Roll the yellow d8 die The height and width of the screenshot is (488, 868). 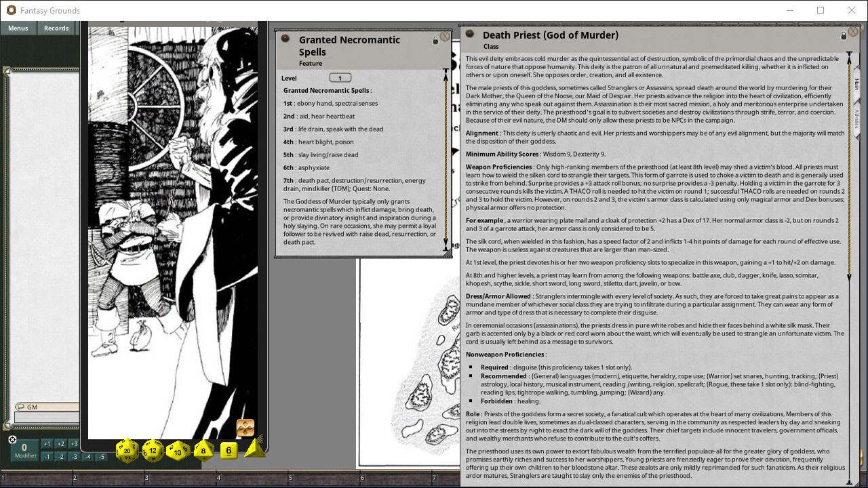[203, 450]
